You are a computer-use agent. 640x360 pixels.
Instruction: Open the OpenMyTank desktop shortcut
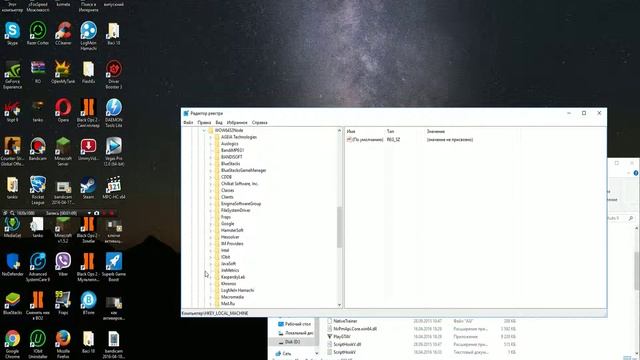click(x=63, y=72)
